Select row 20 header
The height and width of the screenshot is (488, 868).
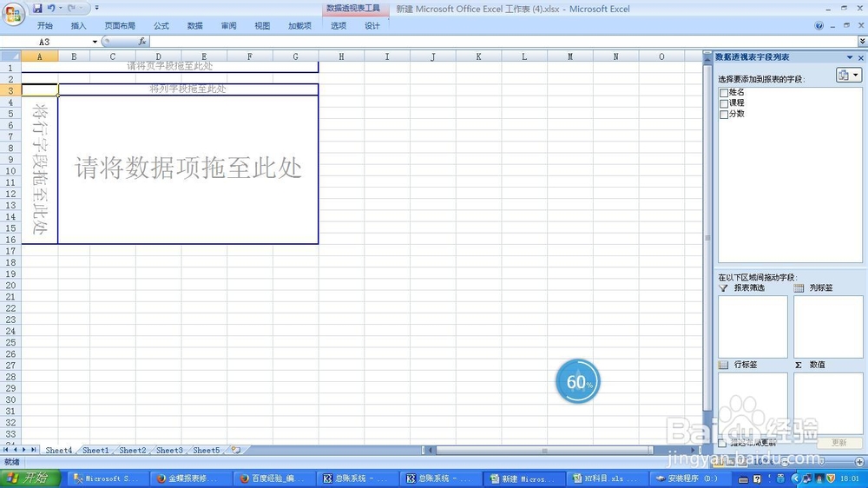(10, 286)
